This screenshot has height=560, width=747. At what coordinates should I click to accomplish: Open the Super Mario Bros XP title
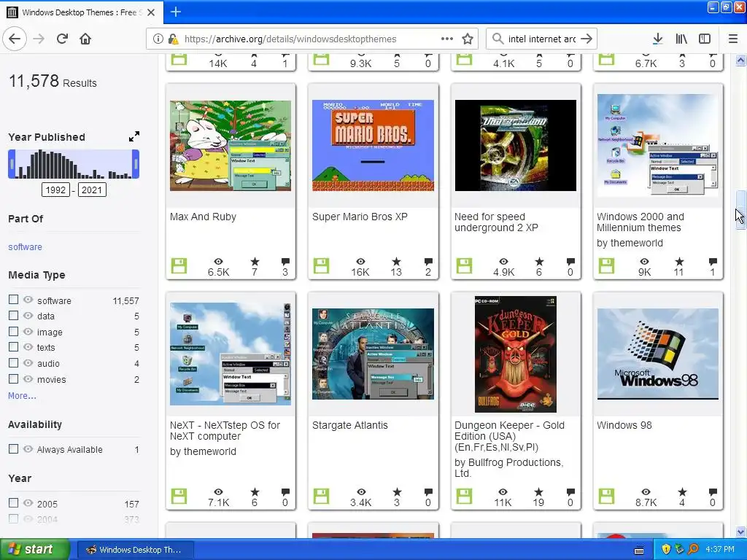[x=360, y=217]
